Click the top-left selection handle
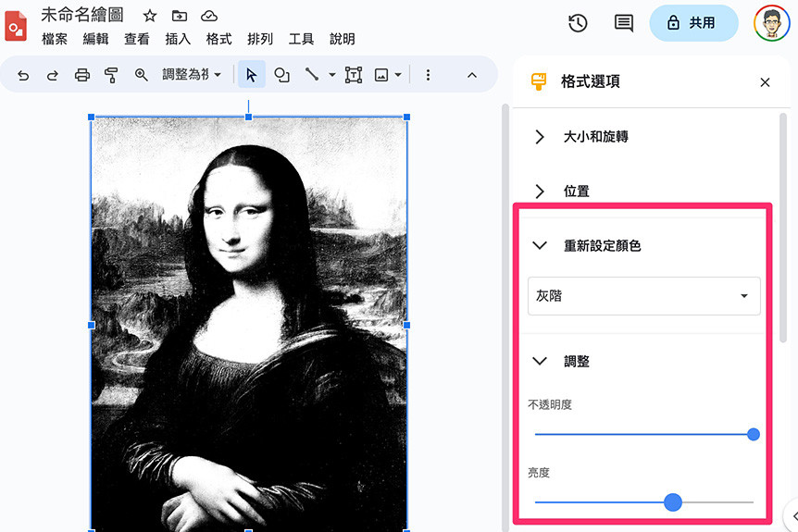798x532 pixels. pos(91,117)
